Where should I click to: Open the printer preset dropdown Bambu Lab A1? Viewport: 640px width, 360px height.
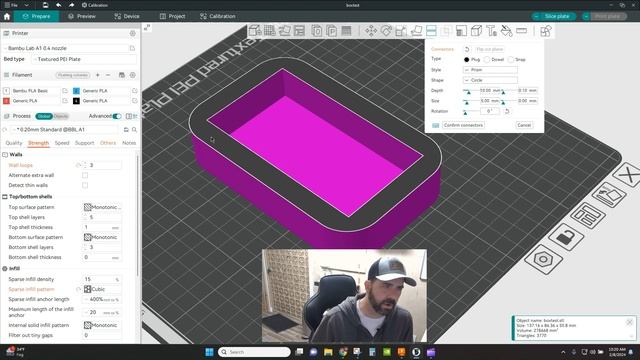pos(66,48)
